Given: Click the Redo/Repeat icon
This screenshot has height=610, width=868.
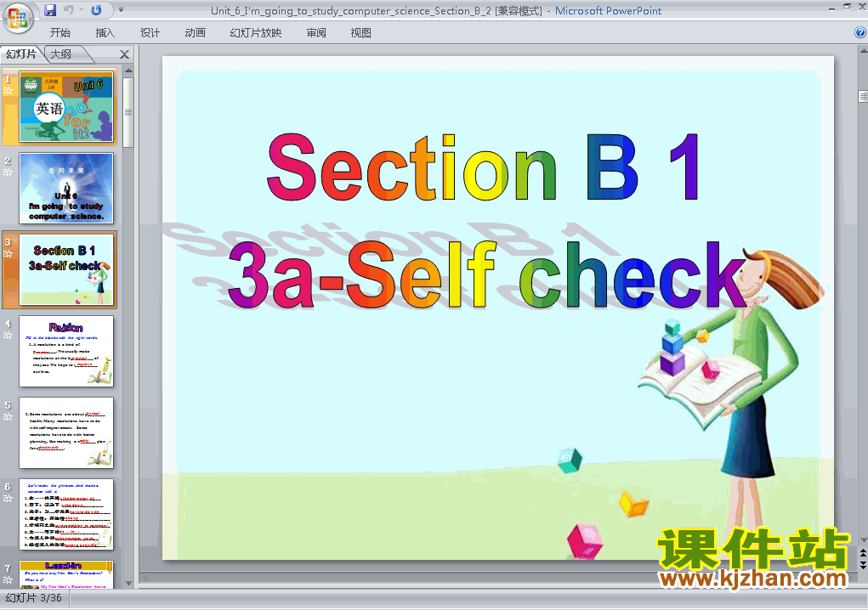Looking at the screenshot, I should (x=96, y=10).
